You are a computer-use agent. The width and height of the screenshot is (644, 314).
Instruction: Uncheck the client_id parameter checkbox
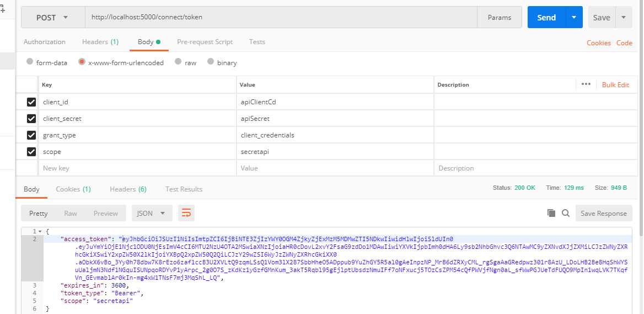pos(31,102)
